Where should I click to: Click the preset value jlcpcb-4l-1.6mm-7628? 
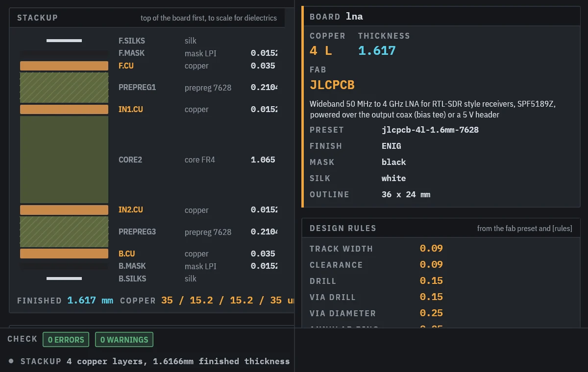click(x=430, y=130)
